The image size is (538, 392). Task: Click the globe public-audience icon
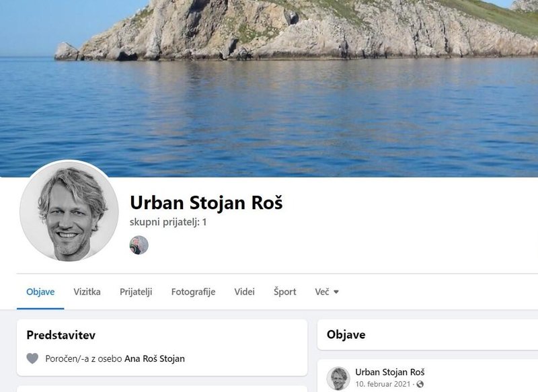tap(420, 384)
